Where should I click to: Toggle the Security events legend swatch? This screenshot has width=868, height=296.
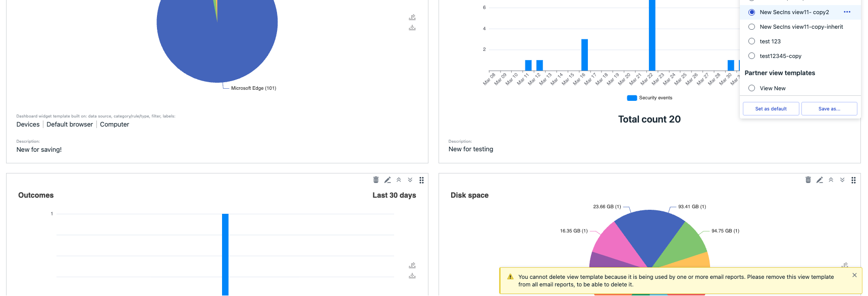click(x=632, y=98)
